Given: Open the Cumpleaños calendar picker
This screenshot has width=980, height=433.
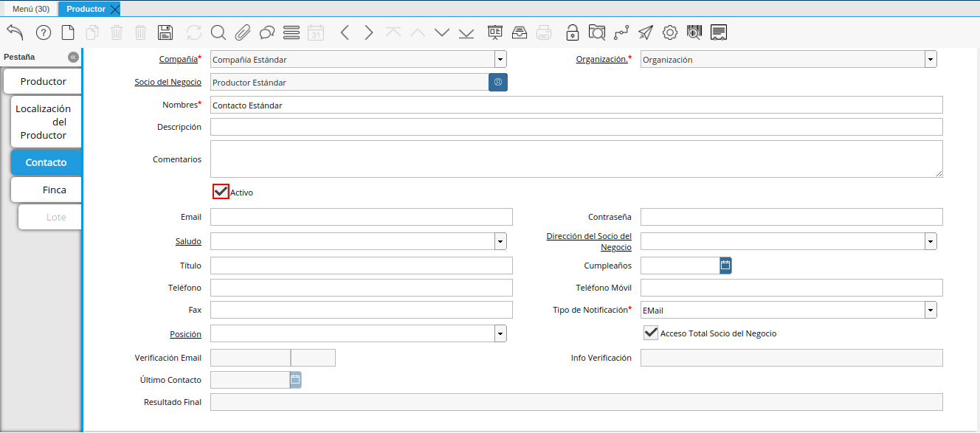Looking at the screenshot, I should pyautogui.click(x=725, y=266).
